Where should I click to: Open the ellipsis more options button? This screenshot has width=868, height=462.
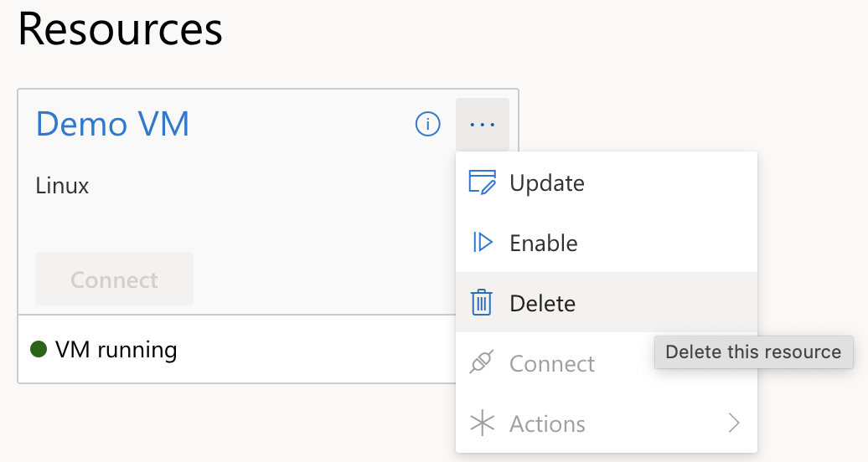(483, 125)
